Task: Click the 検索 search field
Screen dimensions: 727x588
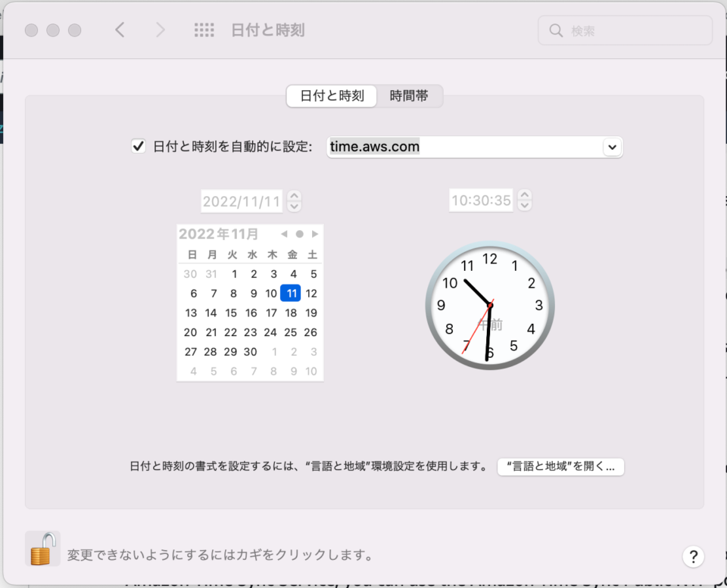Action: point(625,30)
